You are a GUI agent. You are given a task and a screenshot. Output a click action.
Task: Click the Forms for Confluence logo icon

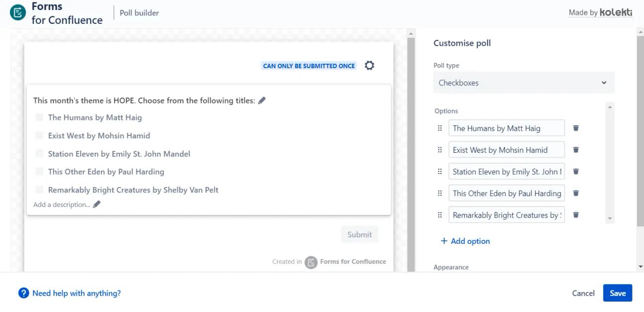click(18, 13)
